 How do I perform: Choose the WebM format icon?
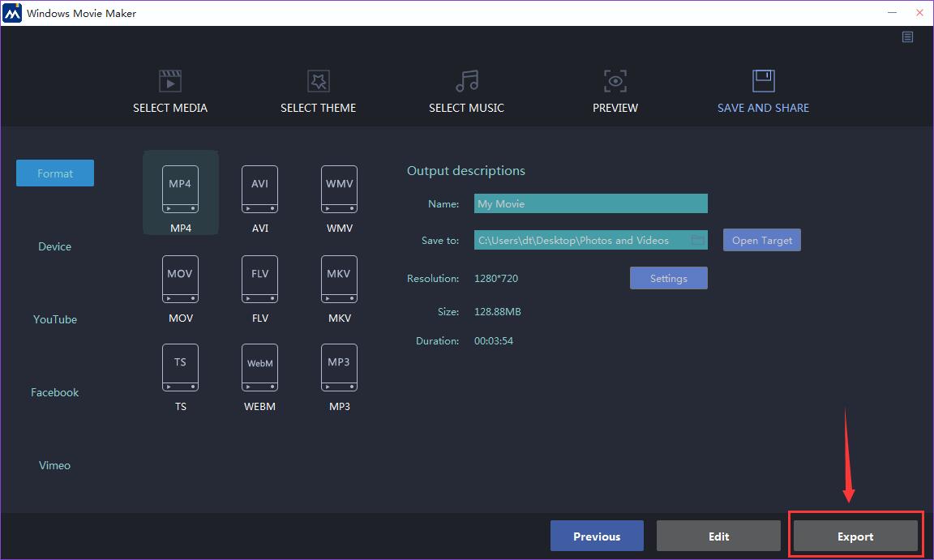[x=259, y=368]
